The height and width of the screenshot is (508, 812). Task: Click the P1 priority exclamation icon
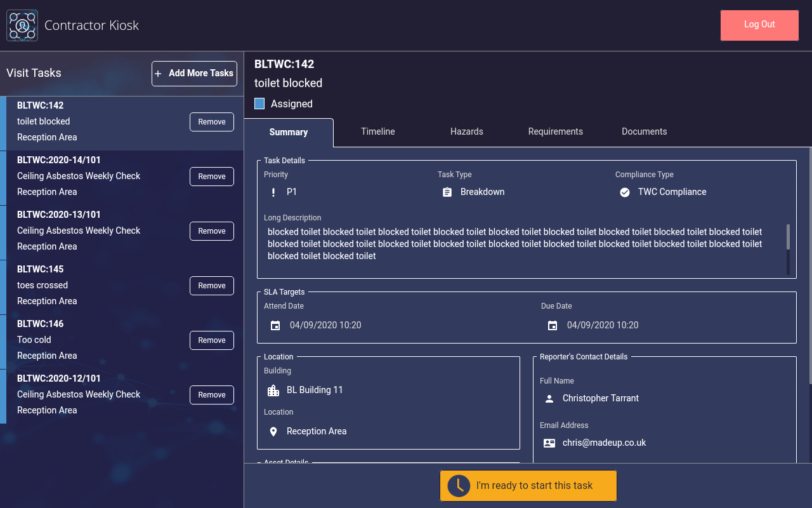tap(273, 192)
